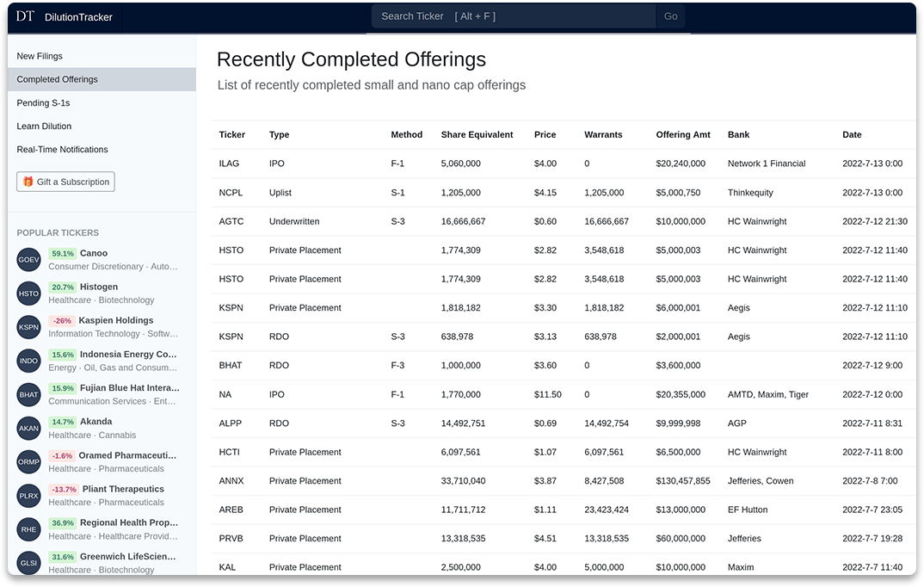924x587 pixels.
Task: Click Jefferies, Cowen bank cell
Action: click(x=761, y=481)
